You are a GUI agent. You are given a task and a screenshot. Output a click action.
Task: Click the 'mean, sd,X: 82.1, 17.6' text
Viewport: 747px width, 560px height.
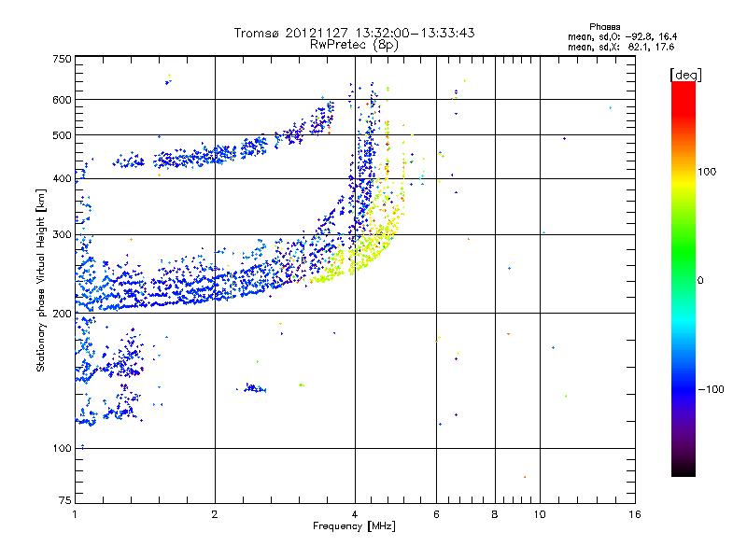click(621, 47)
